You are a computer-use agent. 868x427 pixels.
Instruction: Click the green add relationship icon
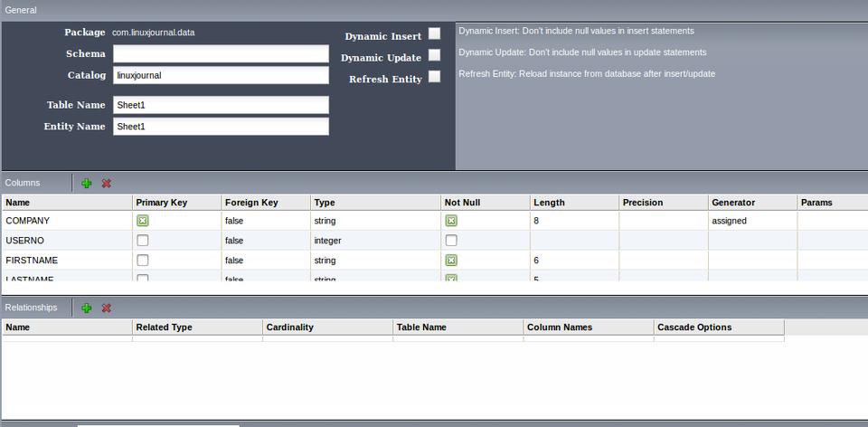87,308
